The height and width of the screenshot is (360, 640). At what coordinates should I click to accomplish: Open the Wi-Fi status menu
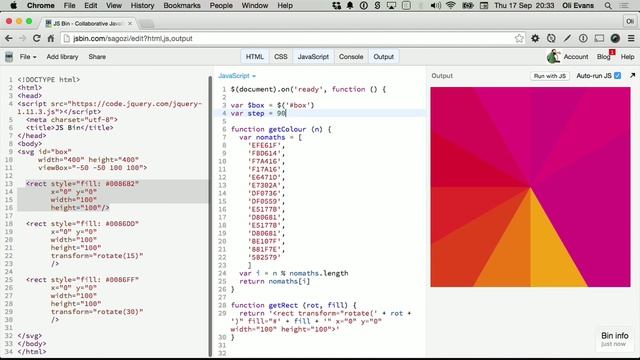[451, 6]
